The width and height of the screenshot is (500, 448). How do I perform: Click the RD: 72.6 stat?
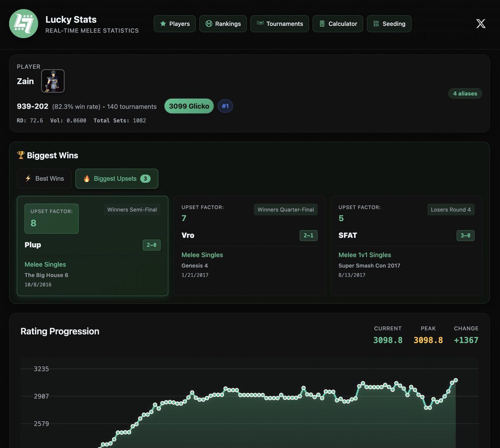30,120
